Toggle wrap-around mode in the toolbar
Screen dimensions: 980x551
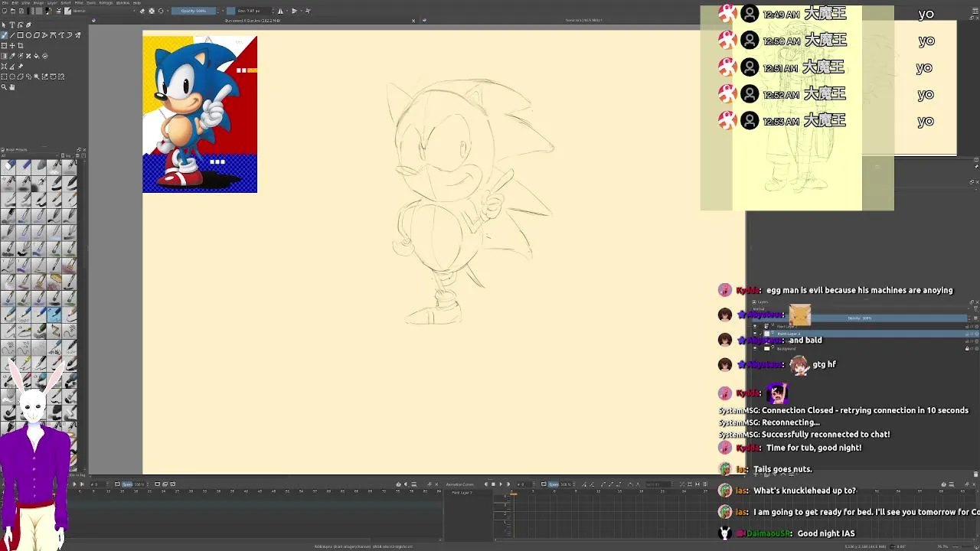tap(308, 11)
